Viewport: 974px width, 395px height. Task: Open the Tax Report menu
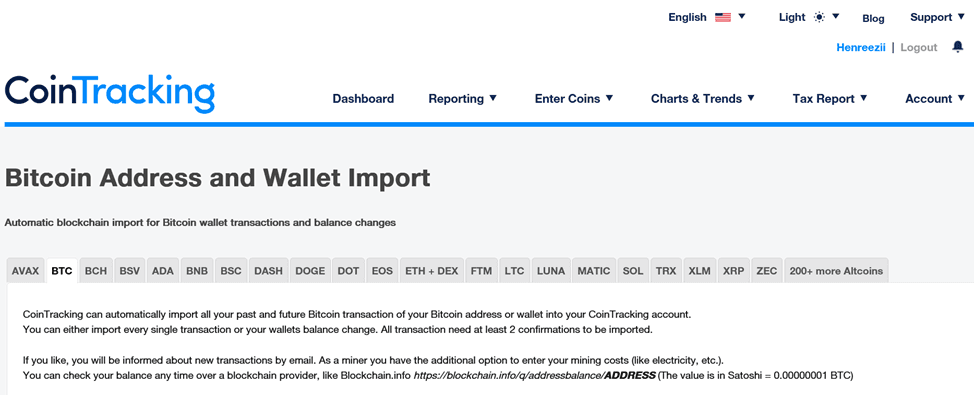[830, 98]
